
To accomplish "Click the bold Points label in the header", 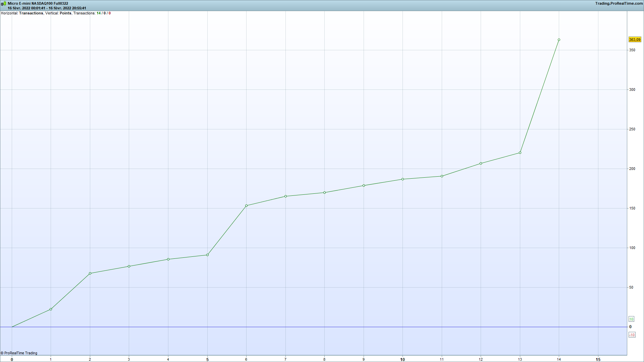I will (x=65, y=13).
